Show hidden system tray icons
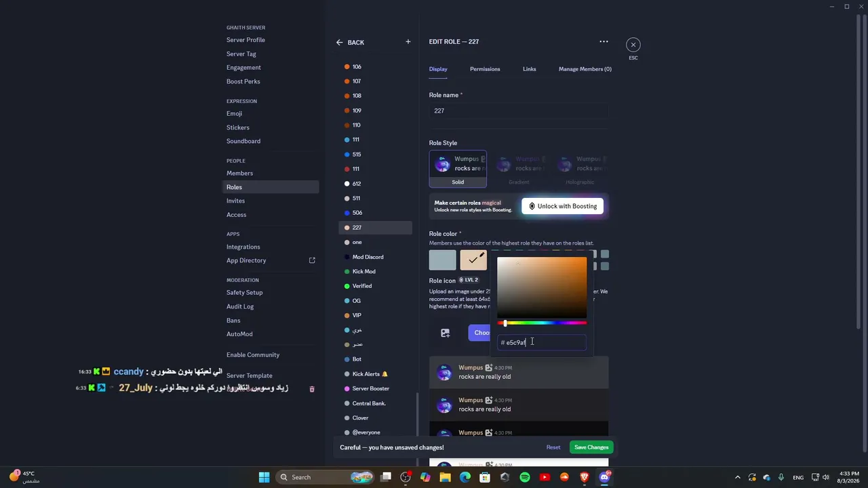 tap(737, 477)
